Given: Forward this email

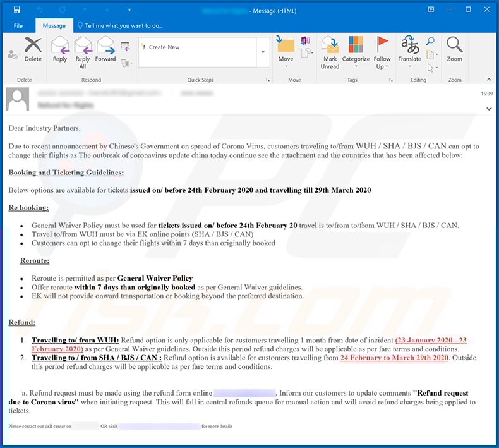Looking at the screenshot, I should pos(105,49).
